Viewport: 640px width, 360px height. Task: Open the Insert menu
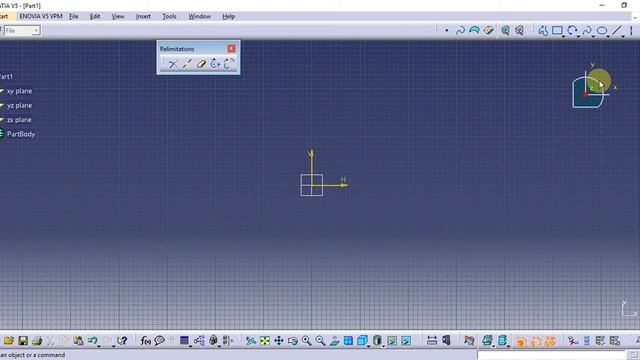[x=143, y=16]
